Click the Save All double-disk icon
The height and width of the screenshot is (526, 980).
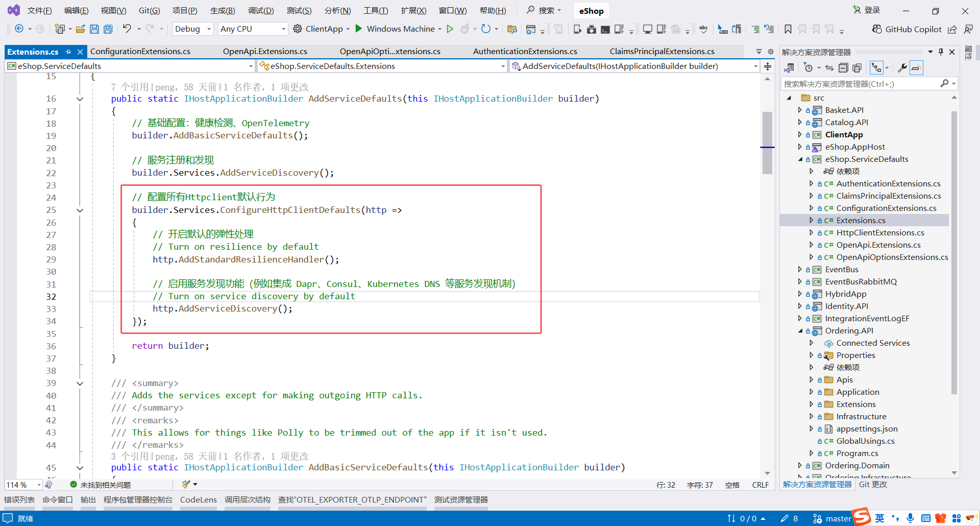pyautogui.click(x=108, y=29)
